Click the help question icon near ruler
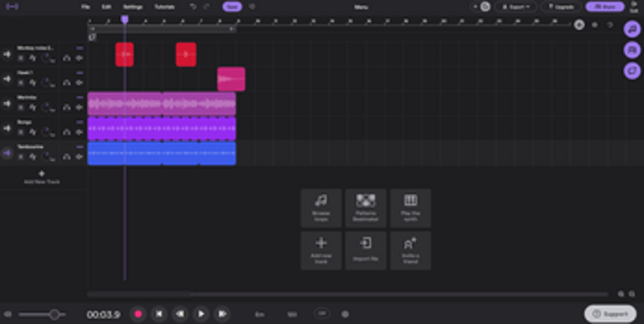The height and width of the screenshot is (324, 644). (610, 25)
